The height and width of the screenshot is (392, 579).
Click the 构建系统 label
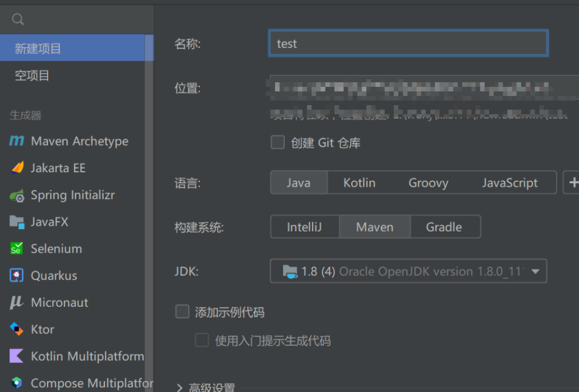(x=199, y=227)
